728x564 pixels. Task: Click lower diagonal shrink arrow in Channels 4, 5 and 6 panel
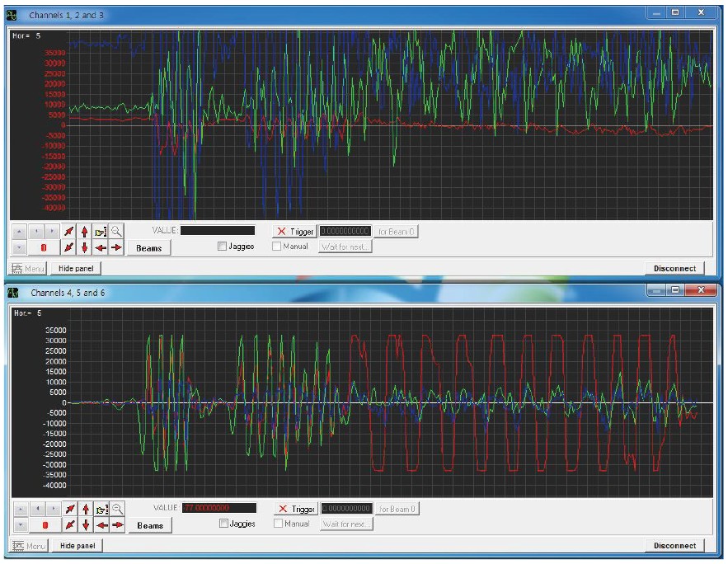pos(70,525)
